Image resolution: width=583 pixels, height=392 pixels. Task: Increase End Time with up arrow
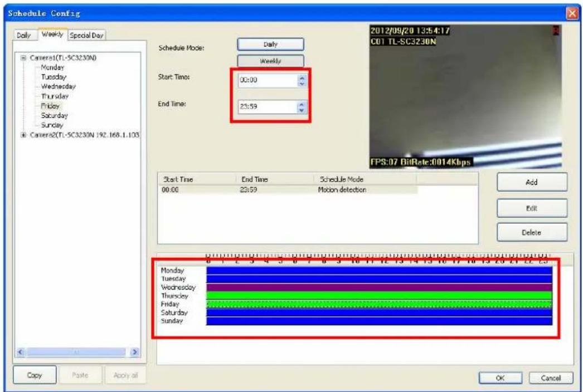[x=302, y=104]
